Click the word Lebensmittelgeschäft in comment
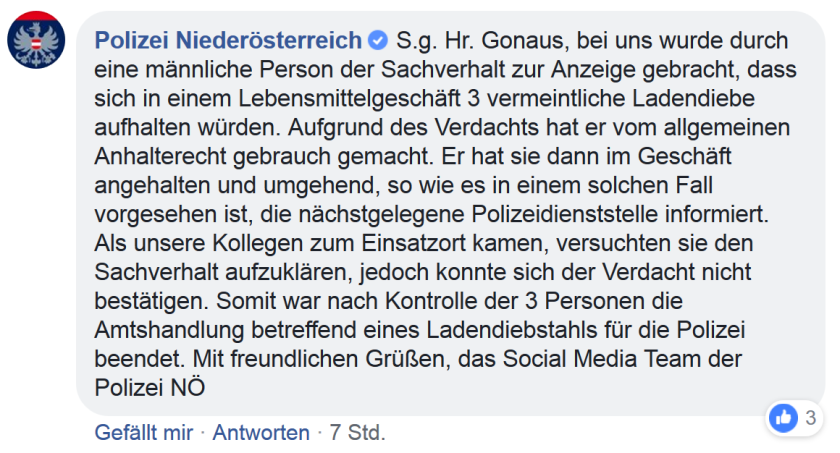Viewport: 840px width, 453px height. pos(349,99)
